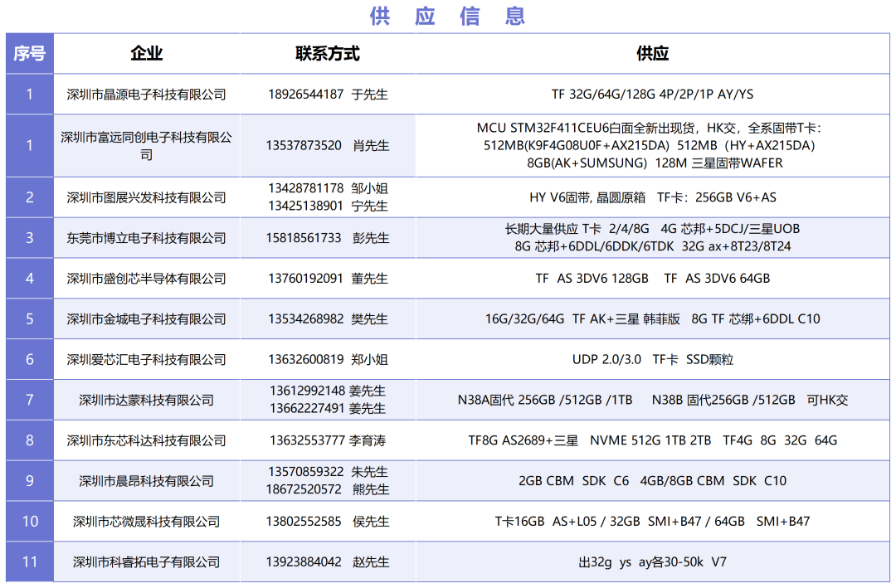Click company 深圳市科睿拓电子有限公司
Screen dimensions: 896x588
(146, 563)
